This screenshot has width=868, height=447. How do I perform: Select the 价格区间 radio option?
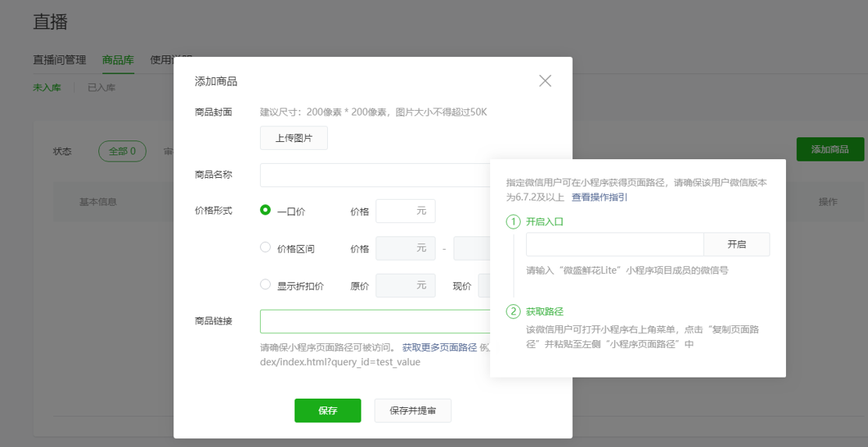(x=265, y=247)
